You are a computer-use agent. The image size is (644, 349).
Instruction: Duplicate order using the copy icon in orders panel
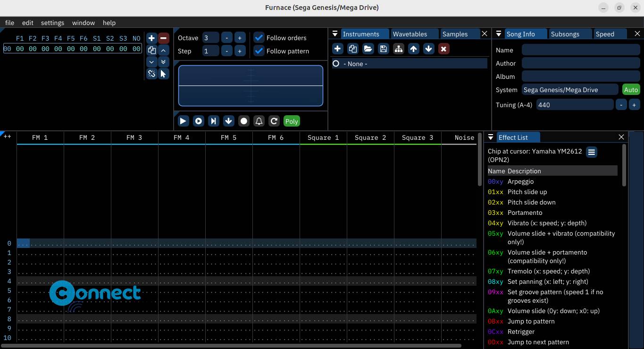click(151, 50)
